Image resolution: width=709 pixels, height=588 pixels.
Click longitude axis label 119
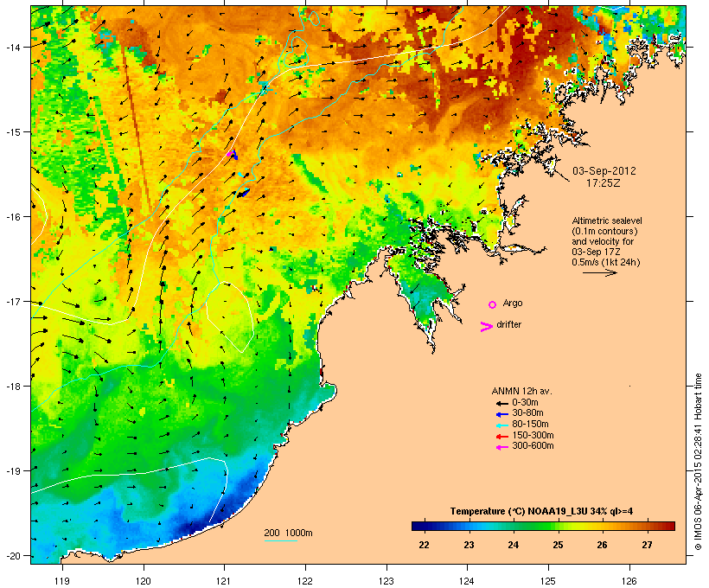point(62,581)
